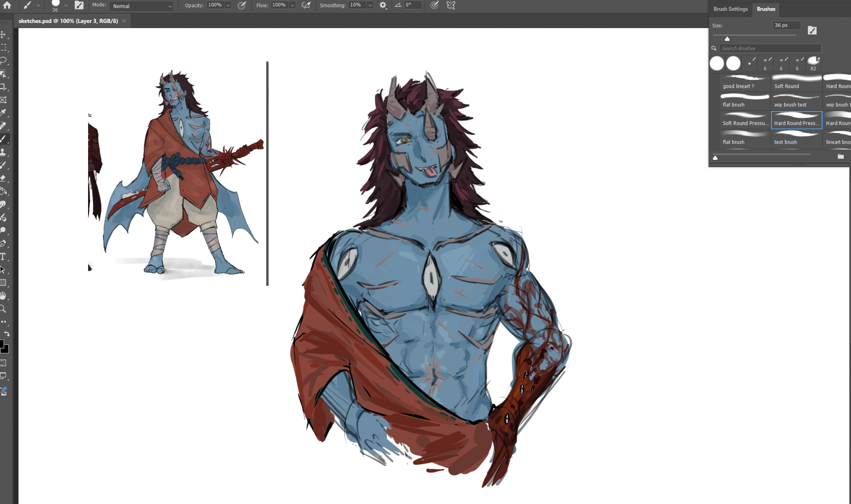The width and height of the screenshot is (851, 504).
Task: Toggle the butterfly symmetry paint options
Action: pyautogui.click(x=451, y=6)
